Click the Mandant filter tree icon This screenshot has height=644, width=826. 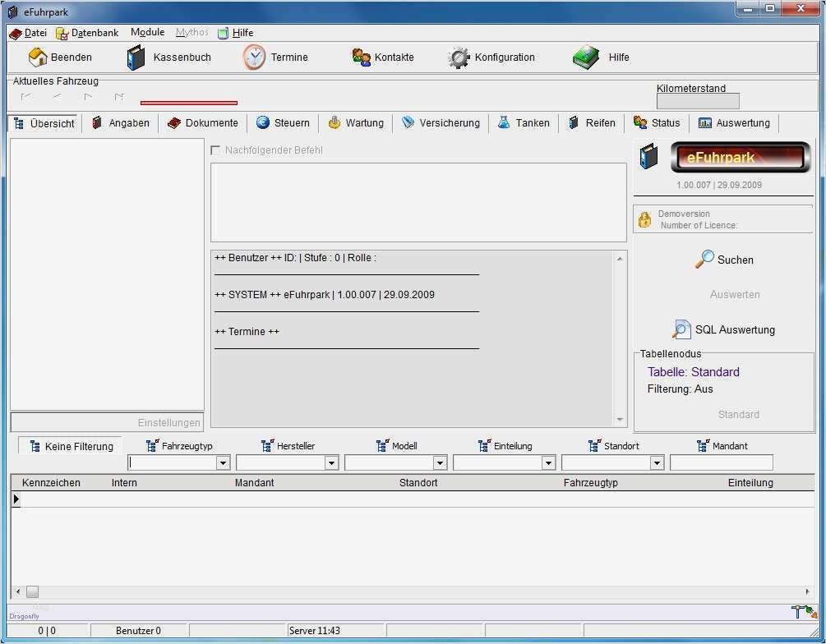pos(703,445)
